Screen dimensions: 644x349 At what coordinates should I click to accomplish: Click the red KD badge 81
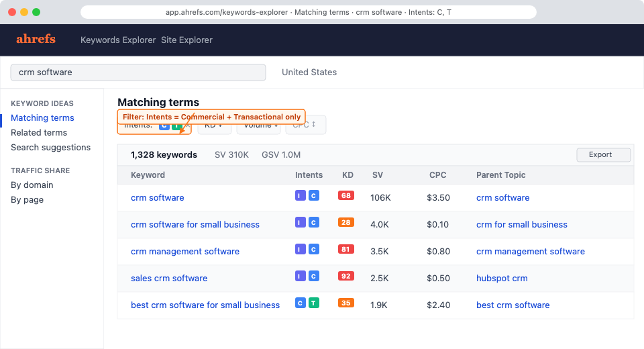tap(346, 249)
